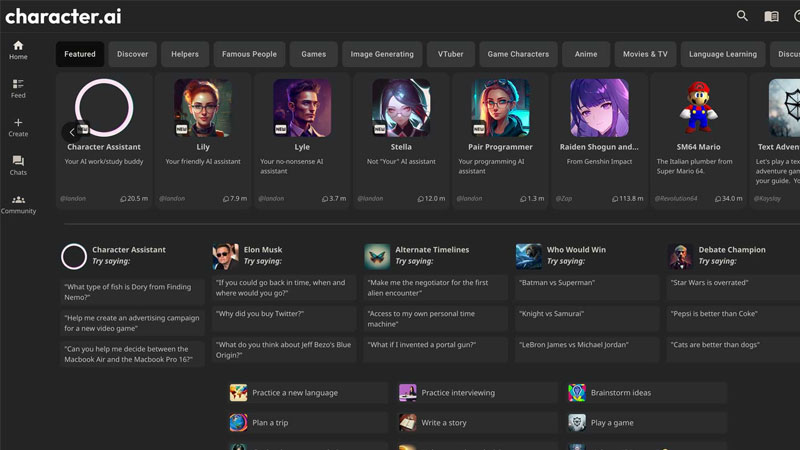800x450 pixels.
Task: Click the character.ai logo
Action: pos(63,16)
